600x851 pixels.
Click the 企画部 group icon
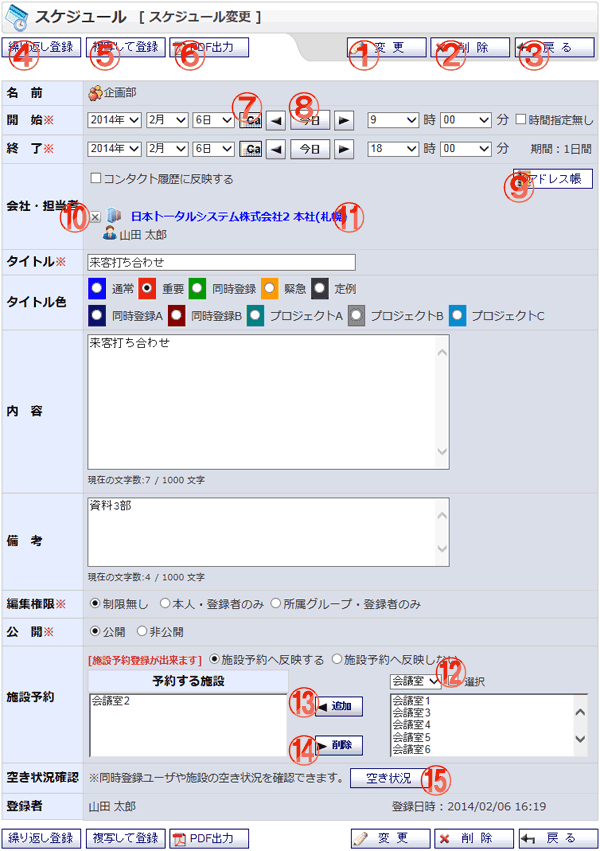pyautogui.click(x=95, y=93)
